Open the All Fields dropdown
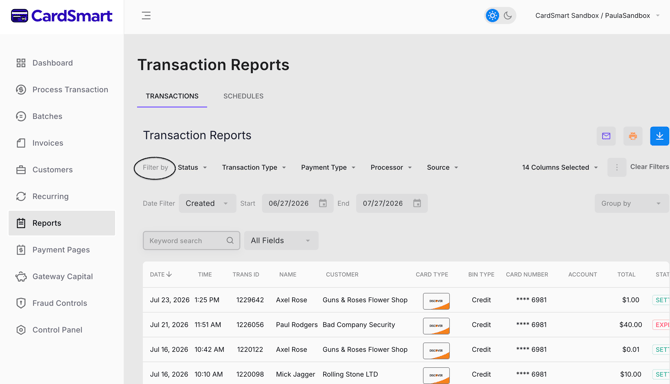670x384 pixels. pos(281,240)
